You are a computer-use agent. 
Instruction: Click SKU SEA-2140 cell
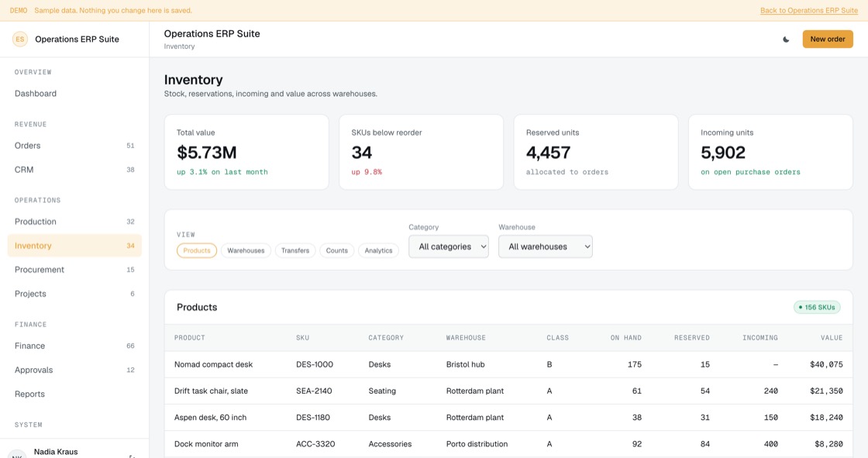314,391
